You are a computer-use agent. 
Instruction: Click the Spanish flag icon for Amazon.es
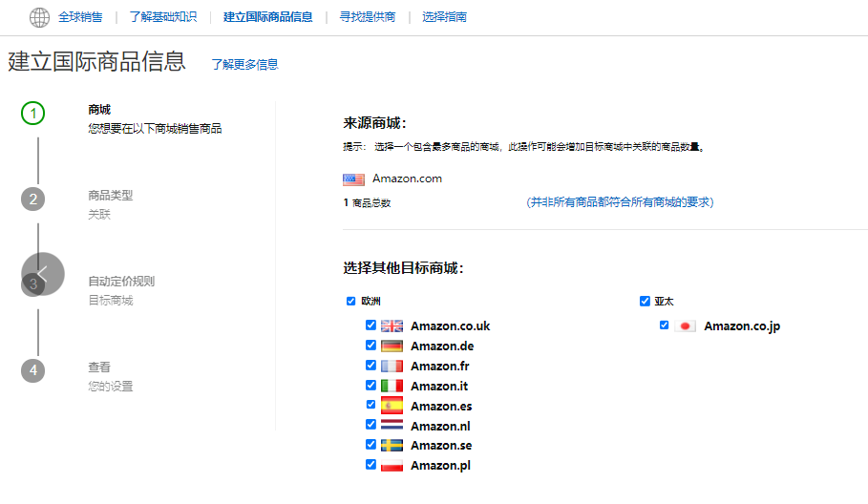(x=392, y=406)
